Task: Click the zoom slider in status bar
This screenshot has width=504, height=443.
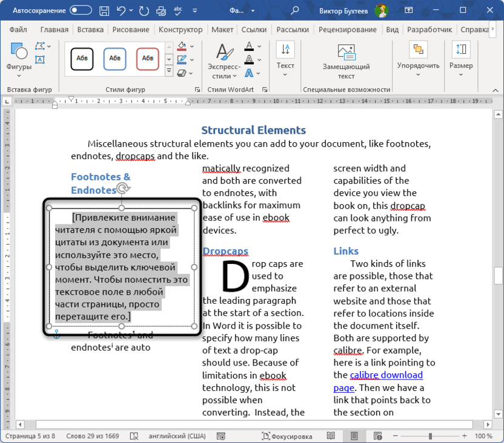Action: tap(430, 436)
